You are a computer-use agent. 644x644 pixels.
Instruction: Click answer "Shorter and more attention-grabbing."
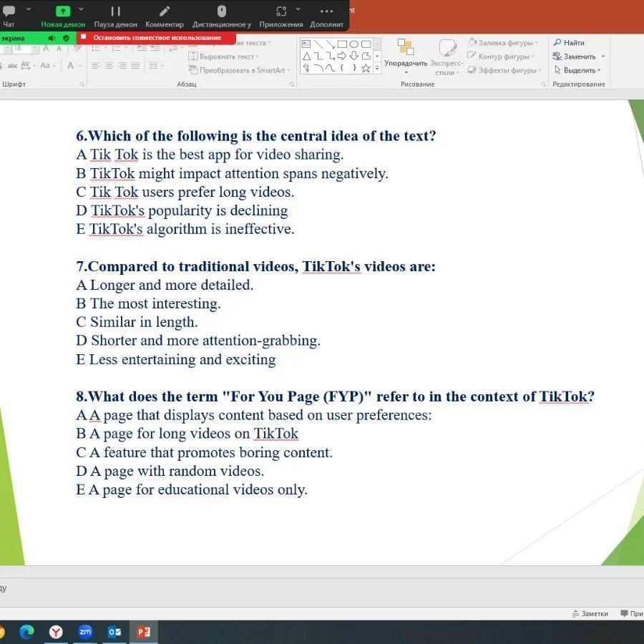click(206, 341)
